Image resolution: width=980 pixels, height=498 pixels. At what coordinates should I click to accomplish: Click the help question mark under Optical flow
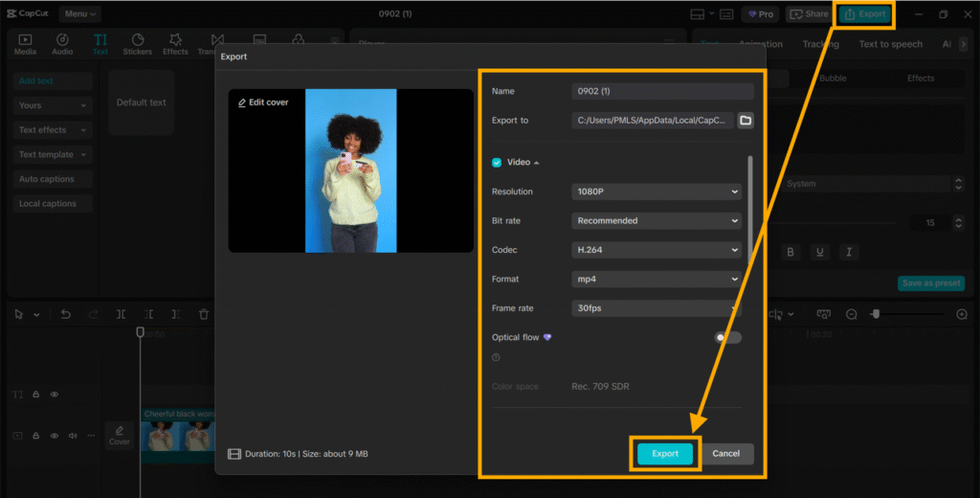point(496,357)
